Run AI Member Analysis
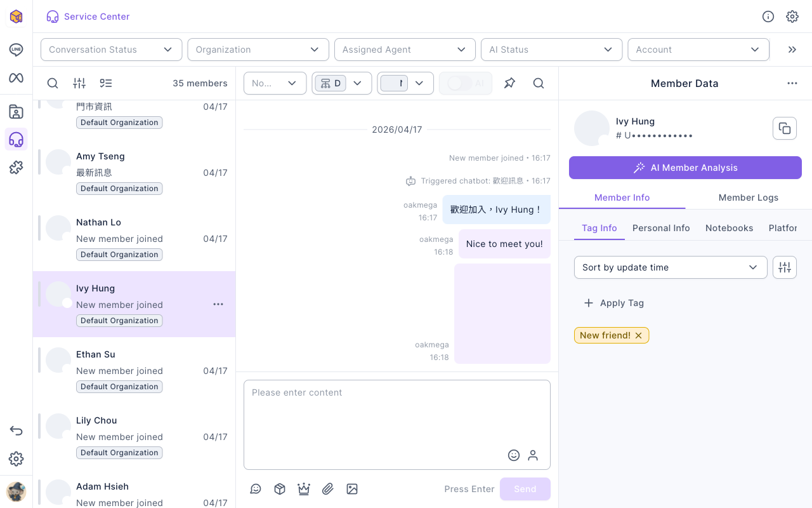 tap(685, 168)
